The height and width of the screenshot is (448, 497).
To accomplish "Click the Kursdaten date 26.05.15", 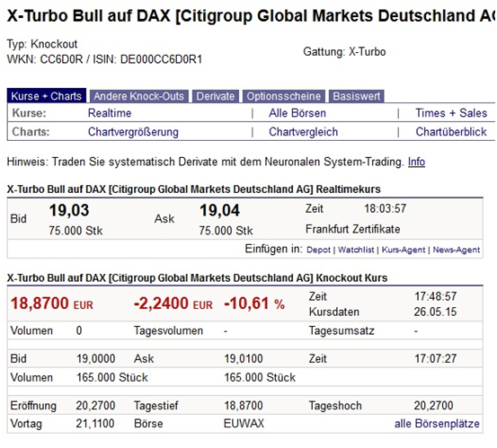I will 435,312.
